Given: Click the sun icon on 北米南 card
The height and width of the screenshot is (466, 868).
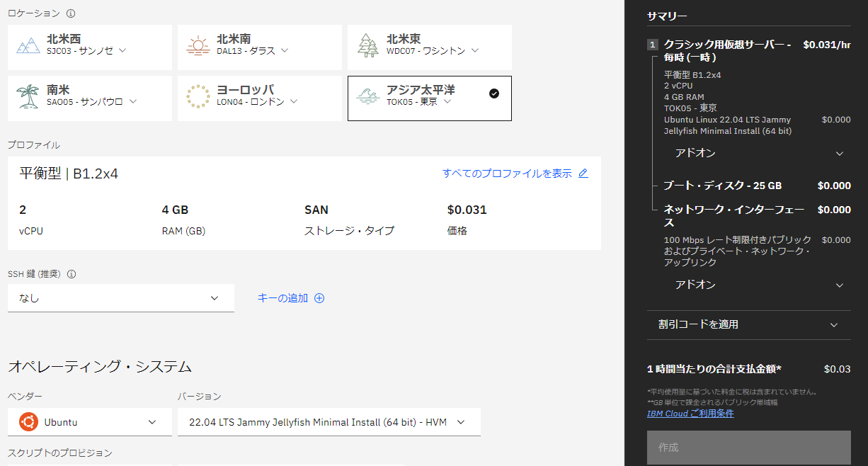Looking at the screenshot, I should [x=198, y=45].
